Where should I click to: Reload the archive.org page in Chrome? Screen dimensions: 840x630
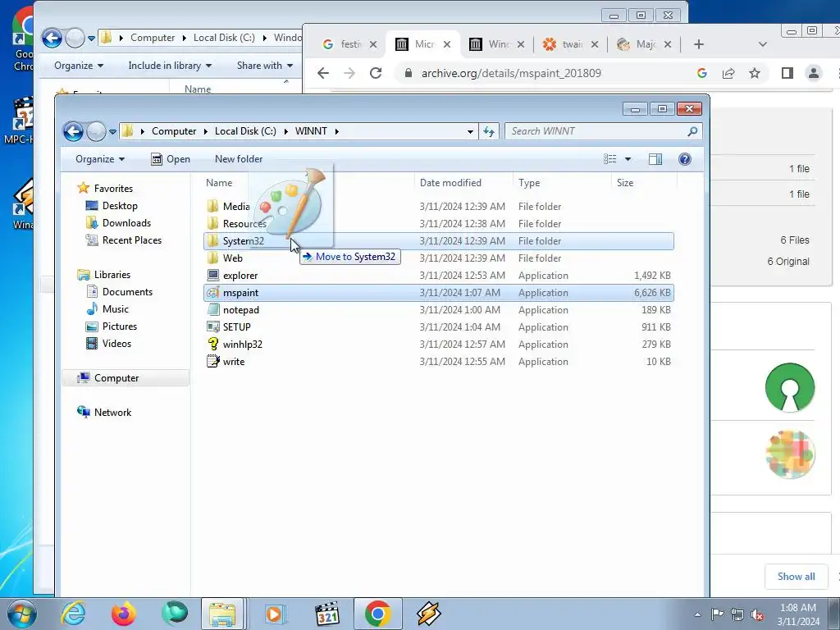(376, 73)
